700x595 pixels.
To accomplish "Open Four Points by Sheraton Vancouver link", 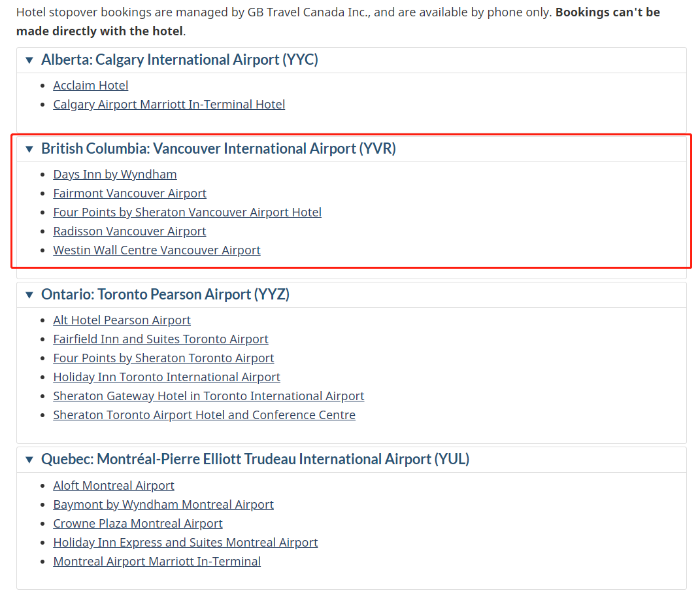I will (x=187, y=212).
